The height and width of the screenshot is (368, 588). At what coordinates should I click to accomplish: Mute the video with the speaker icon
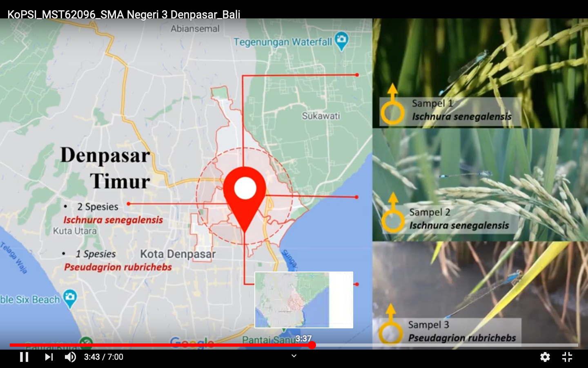pyautogui.click(x=70, y=357)
